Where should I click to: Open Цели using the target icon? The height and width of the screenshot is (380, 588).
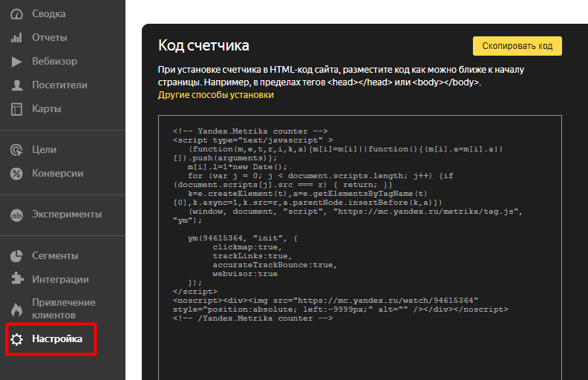[16, 150]
